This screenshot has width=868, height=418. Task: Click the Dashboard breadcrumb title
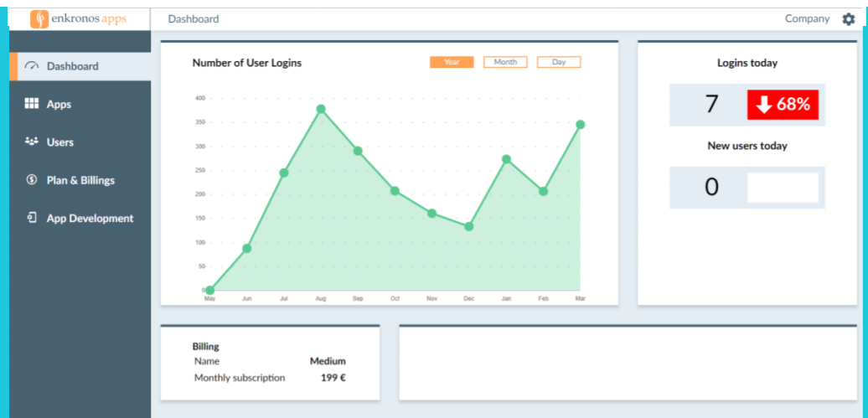pyautogui.click(x=194, y=18)
